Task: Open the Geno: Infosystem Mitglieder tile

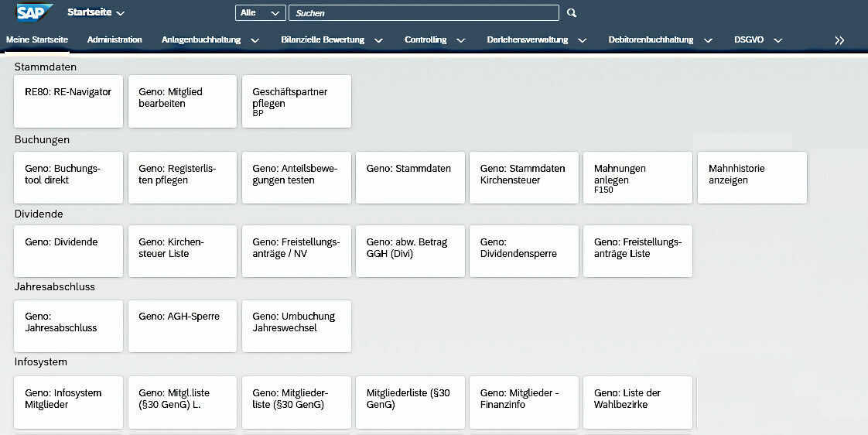Action: tap(69, 402)
